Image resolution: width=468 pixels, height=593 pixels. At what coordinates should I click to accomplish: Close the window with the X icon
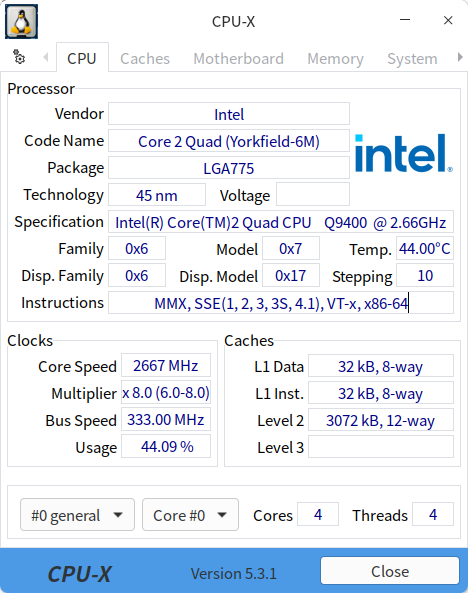coord(448,20)
